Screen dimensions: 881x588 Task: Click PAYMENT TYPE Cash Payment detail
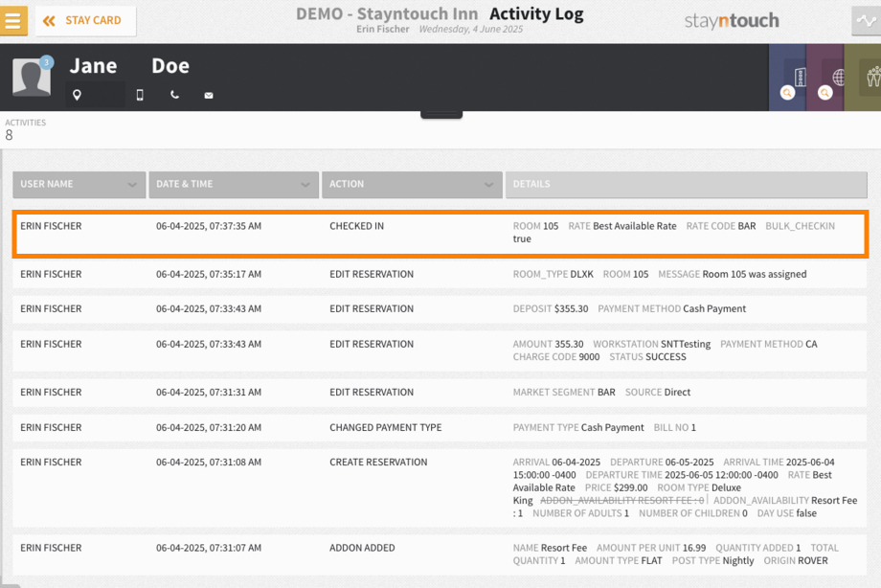578,428
